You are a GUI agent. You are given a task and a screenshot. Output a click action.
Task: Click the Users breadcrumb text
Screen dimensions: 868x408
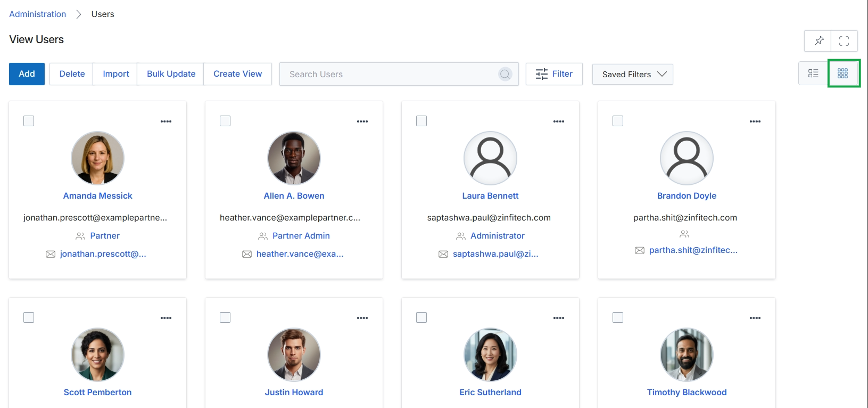[103, 14]
